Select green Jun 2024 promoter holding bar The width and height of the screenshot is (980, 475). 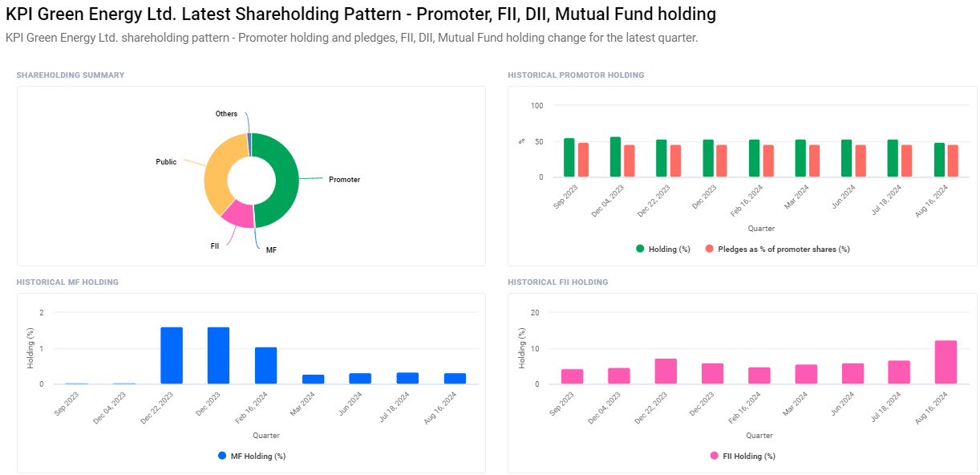[847, 158]
